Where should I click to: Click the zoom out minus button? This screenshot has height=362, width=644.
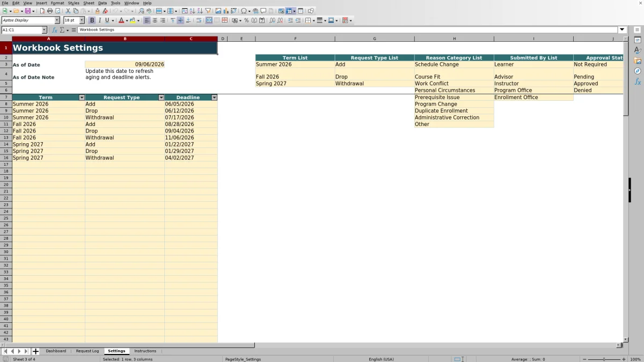[x=583, y=359]
